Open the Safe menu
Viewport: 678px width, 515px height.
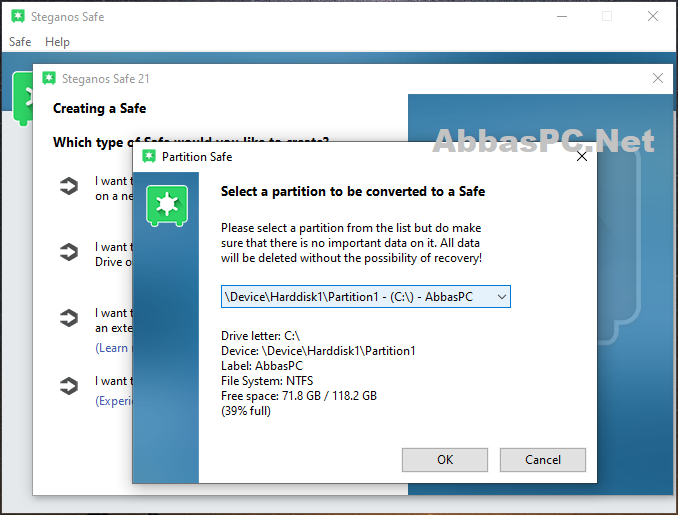(20, 42)
